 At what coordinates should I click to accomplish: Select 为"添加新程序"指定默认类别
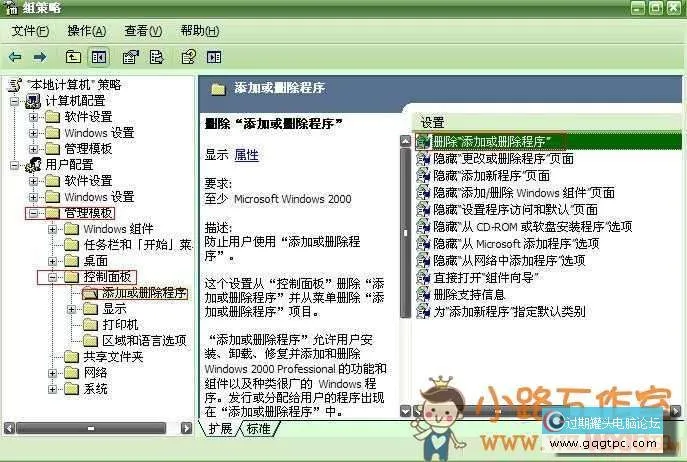[x=509, y=312]
